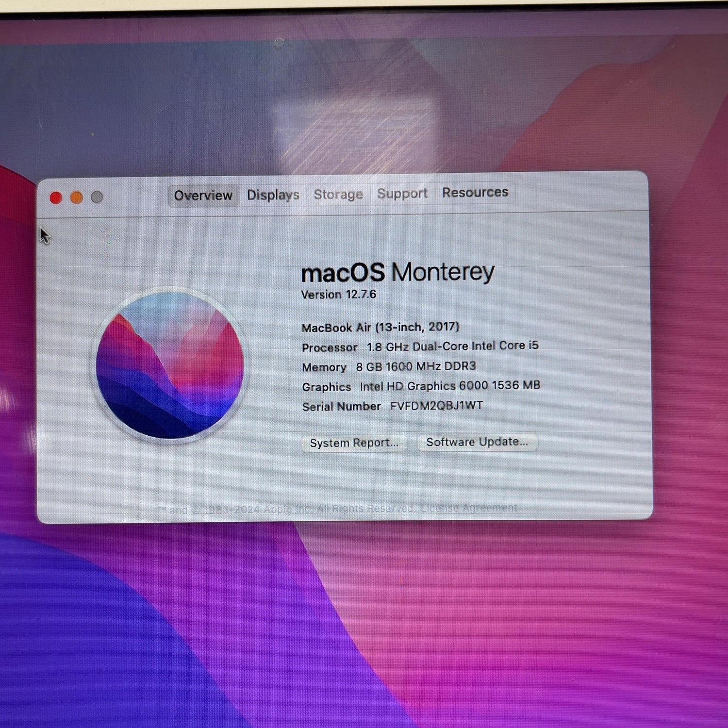The image size is (728, 728).
Task: Open the License Agreement link
Action: coord(469,508)
